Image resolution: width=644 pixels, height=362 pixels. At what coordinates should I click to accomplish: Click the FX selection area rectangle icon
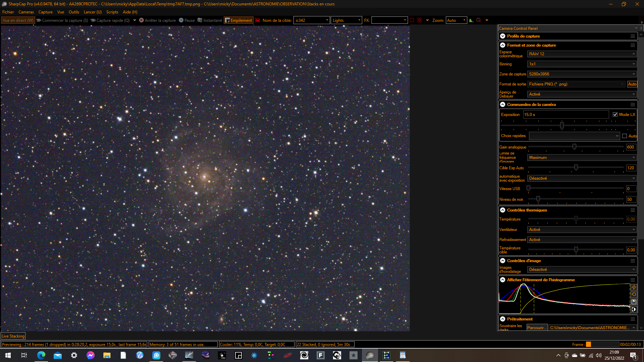coord(412,20)
